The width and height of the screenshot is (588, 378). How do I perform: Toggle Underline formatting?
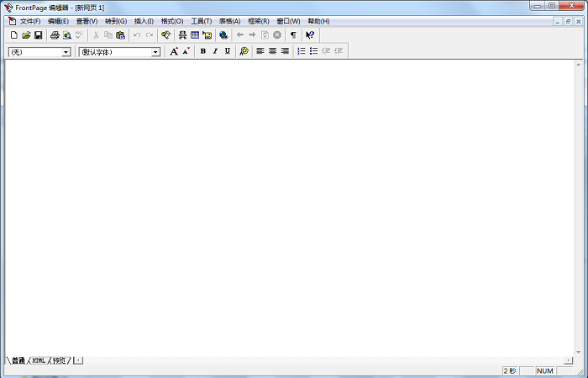click(x=227, y=51)
